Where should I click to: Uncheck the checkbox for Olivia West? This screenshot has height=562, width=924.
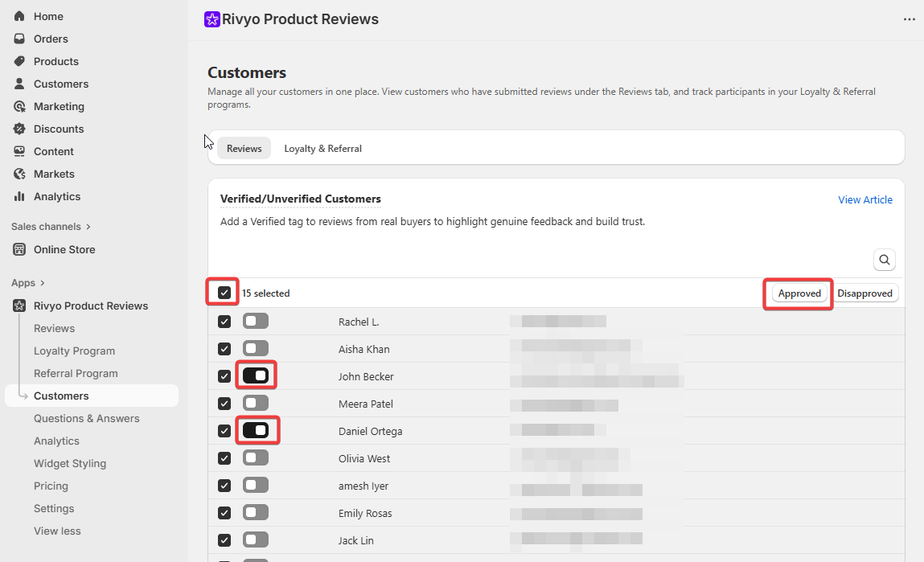[x=224, y=458]
